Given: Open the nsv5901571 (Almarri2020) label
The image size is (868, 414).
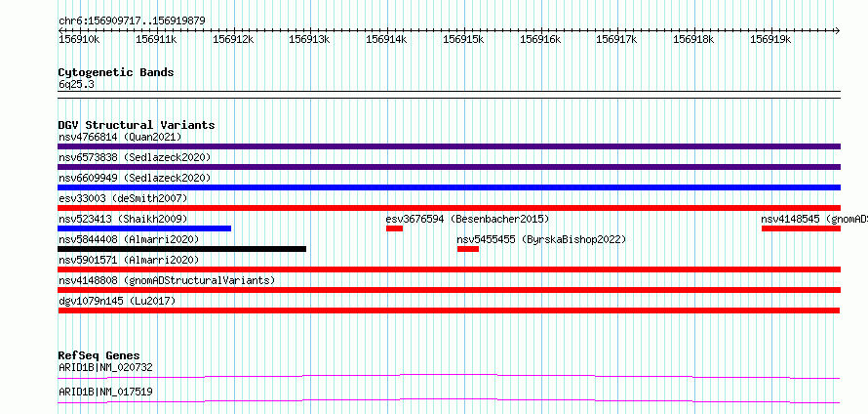Looking at the screenshot, I should [129, 260].
